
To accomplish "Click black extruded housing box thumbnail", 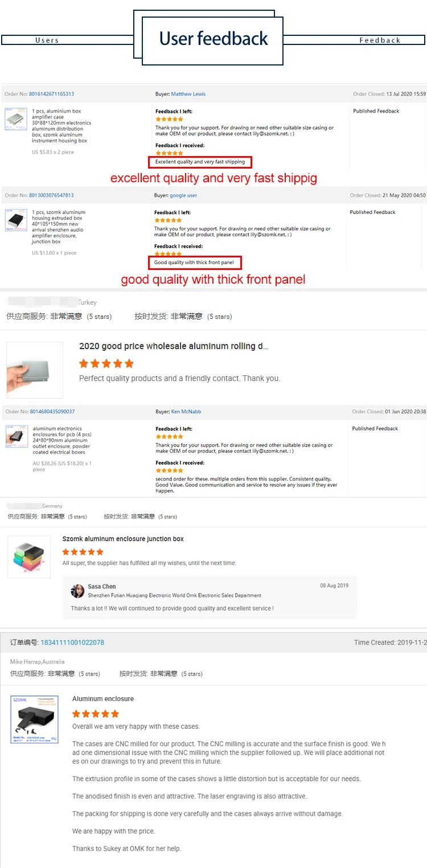I will click(x=16, y=220).
